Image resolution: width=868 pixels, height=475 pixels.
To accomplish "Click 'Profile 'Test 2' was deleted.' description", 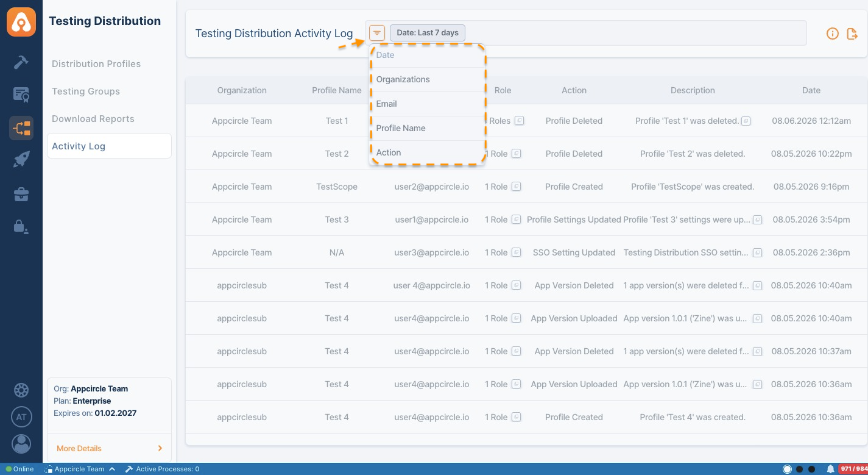I will 693,154.
